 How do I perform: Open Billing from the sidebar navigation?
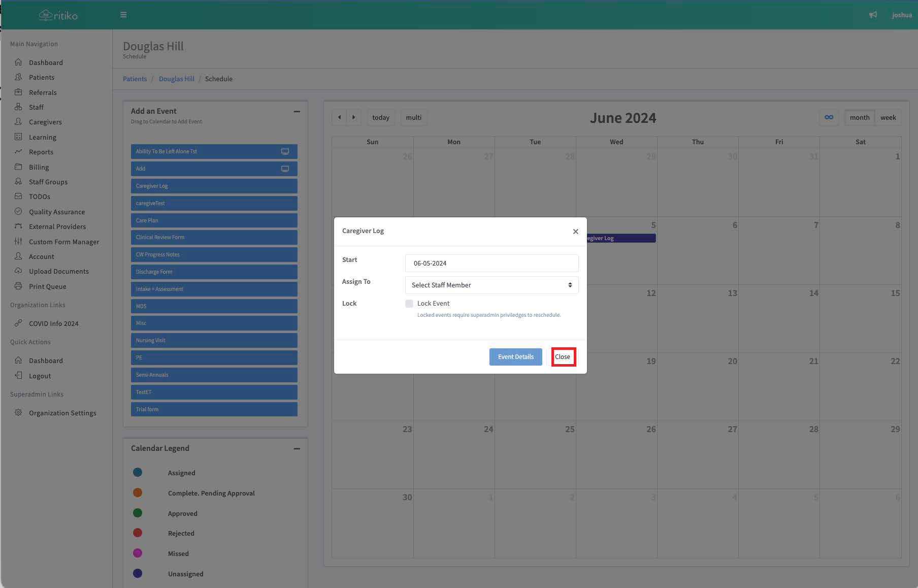pos(39,167)
